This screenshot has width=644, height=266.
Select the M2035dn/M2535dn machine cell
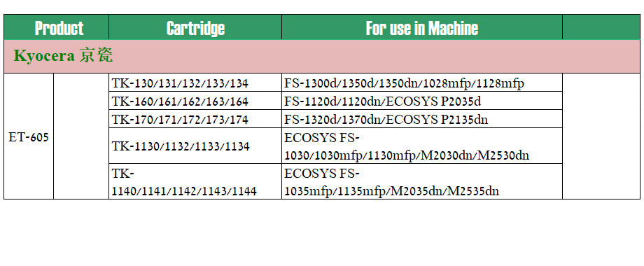pyautogui.click(x=422, y=181)
